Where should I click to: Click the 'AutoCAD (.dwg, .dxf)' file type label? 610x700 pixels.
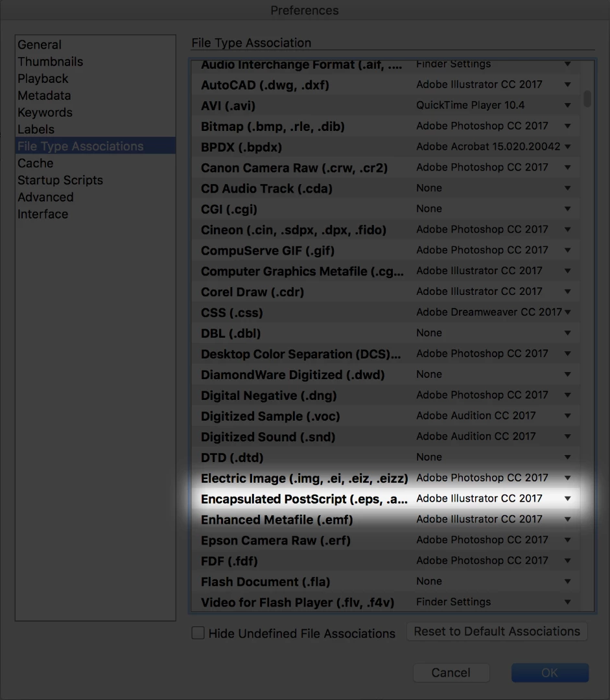click(x=265, y=86)
